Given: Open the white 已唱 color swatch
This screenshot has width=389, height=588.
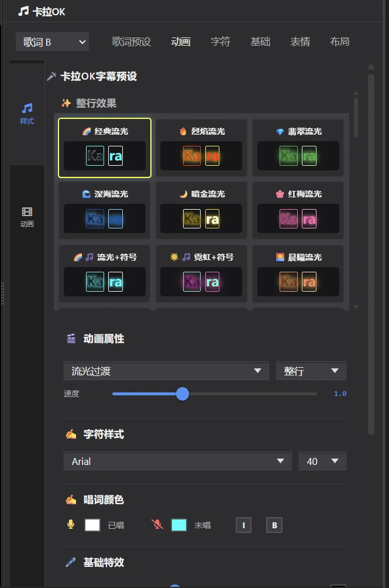Looking at the screenshot, I should [x=92, y=525].
